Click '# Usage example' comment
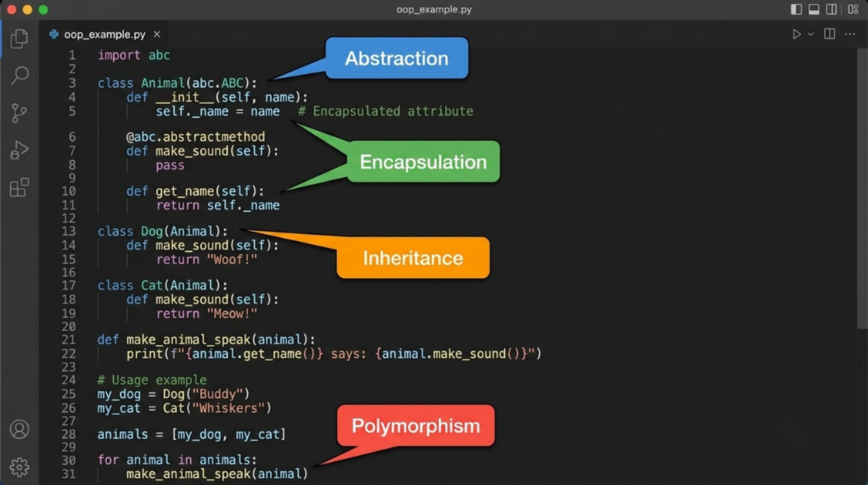868x485 pixels. pyautogui.click(x=152, y=380)
